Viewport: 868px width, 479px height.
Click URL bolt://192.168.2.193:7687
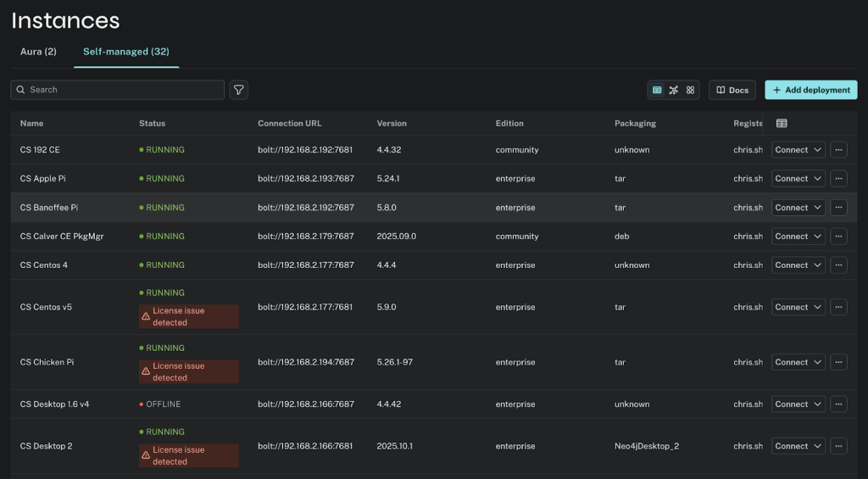coord(305,178)
